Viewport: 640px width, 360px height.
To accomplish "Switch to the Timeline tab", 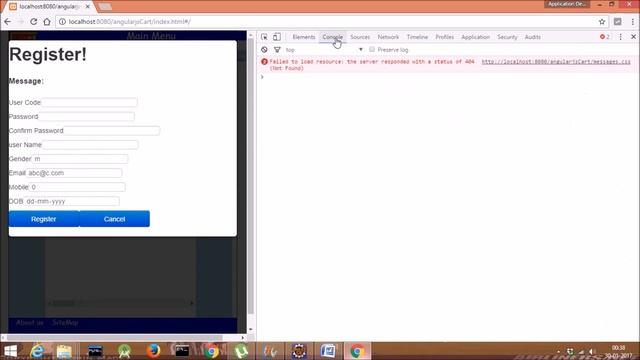I will pyautogui.click(x=417, y=37).
